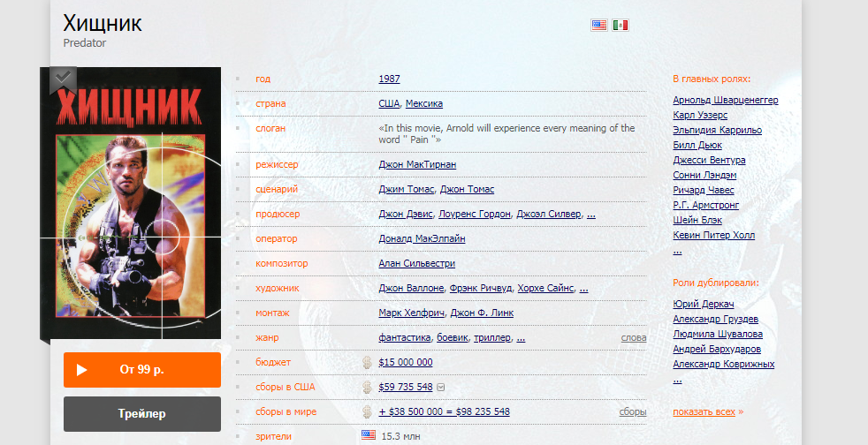Click the Хищник title heading
The image size is (868, 445).
point(103,23)
